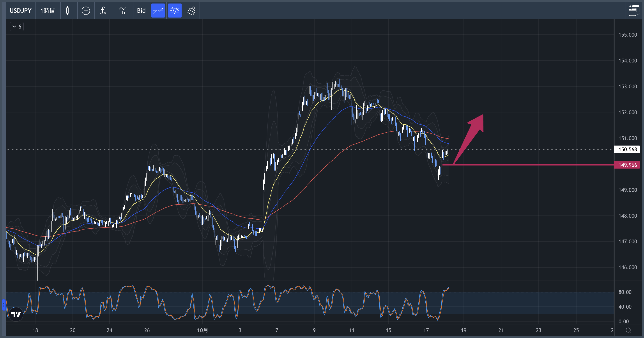The image size is (644, 338).
Task: Click the 10月 date label on time axis
Action: tap(202, 330)
